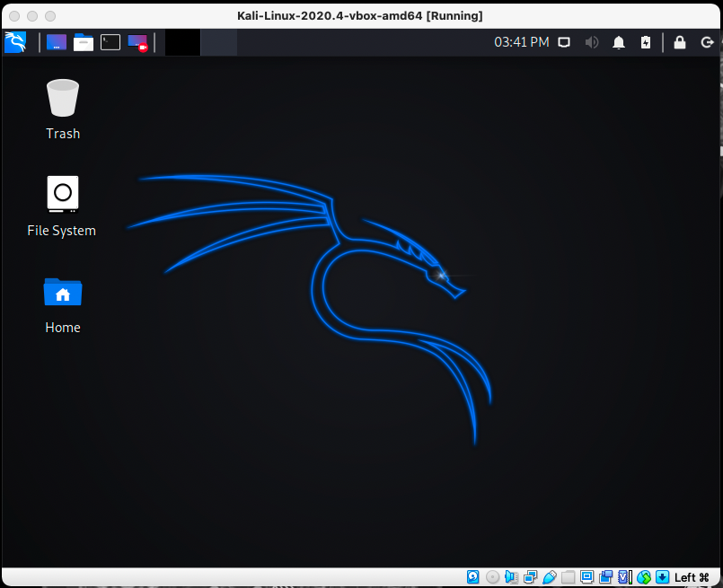Click the VirtualBox hard disk activity indicator
Screen dimensions: 723x588
pos(473,577)
